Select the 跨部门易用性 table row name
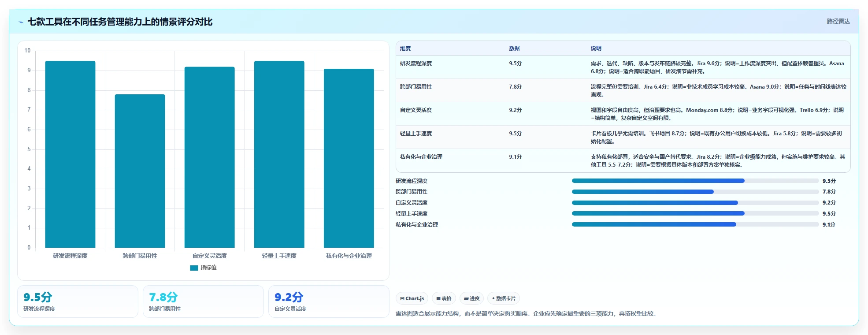The image size is (868, 335). pos(416,87)
